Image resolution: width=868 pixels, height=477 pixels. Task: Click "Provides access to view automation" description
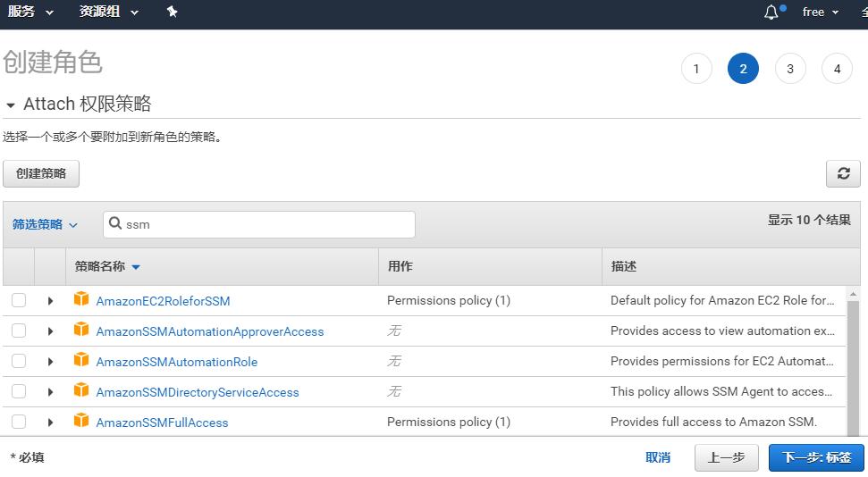722,331
